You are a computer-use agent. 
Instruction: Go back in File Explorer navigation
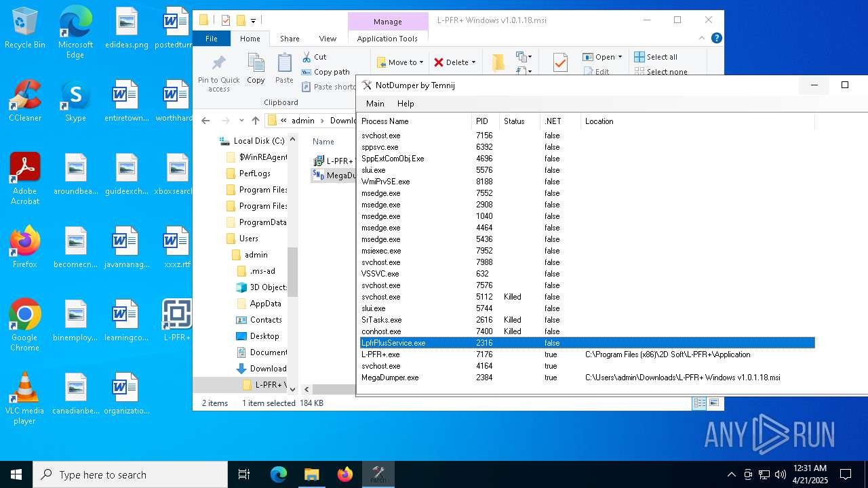tap(206, 121)
